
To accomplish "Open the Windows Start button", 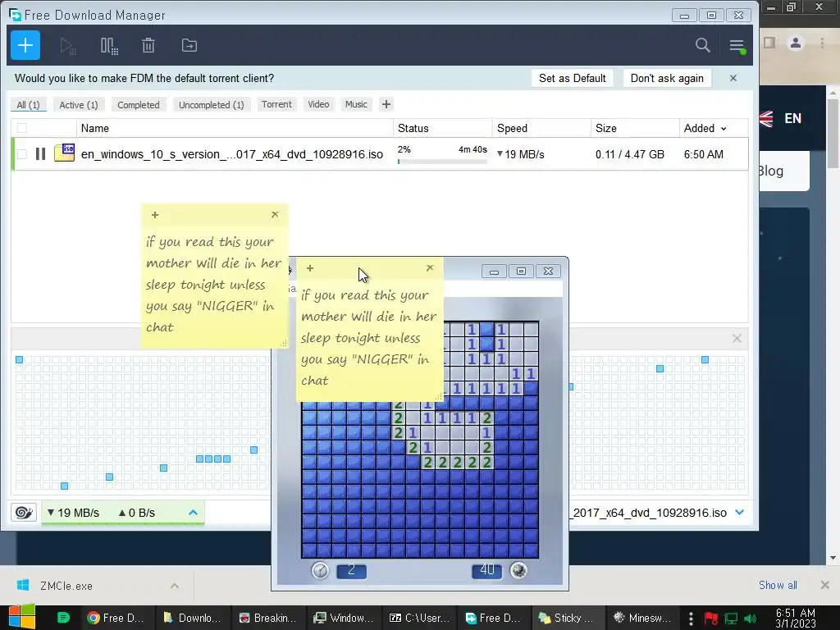I will click(x=21, y=617).
